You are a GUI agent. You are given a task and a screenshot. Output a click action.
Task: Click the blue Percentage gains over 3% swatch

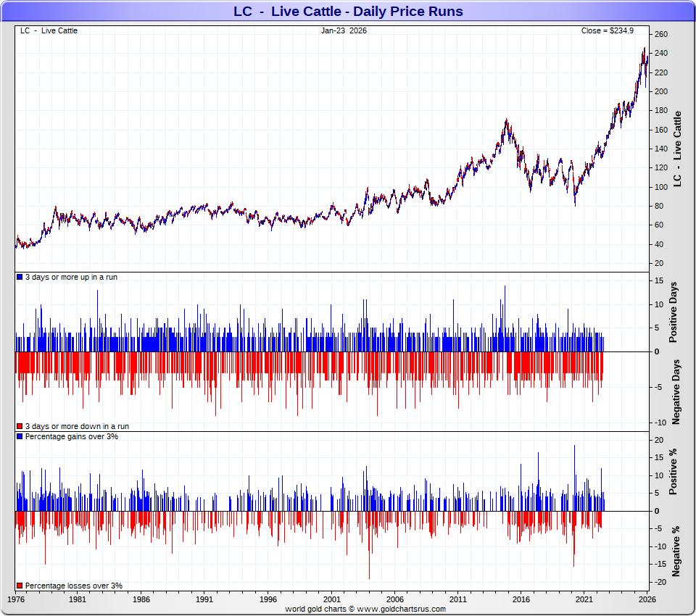coord(20,437)
